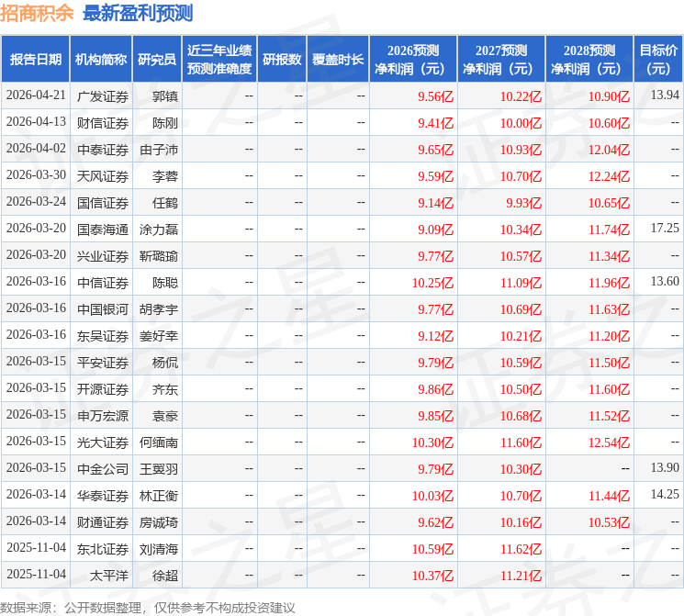Click the 中国银河 institution cell
The width and height of the screenshot is (684, 616).
click(x=103, y=309)
